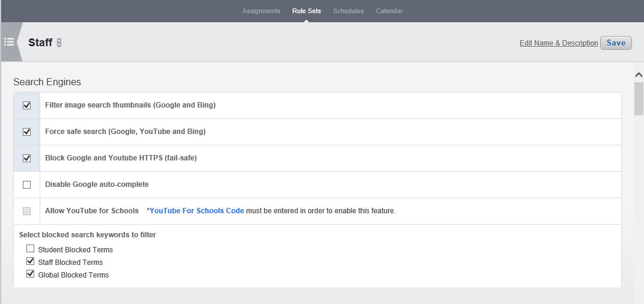The width and height of the screenshot is (644, 304).
Task: Click the Save button
Action: [x=616, y=43]
